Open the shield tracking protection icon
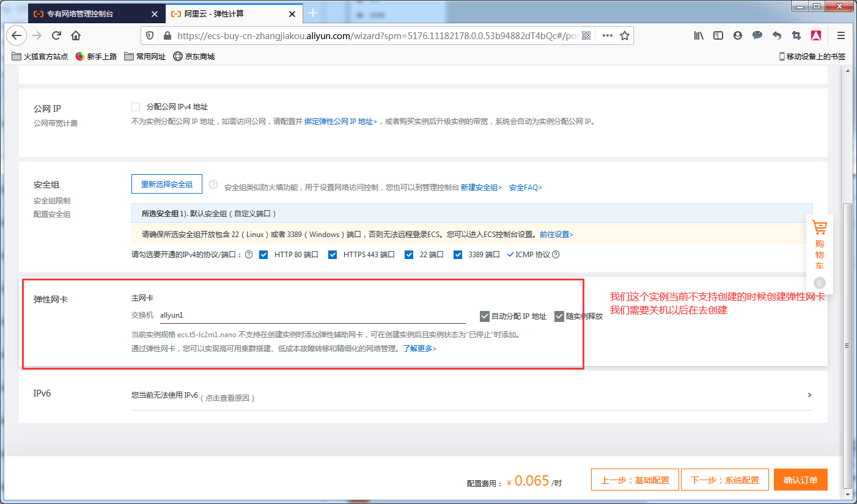 point(149,35)
